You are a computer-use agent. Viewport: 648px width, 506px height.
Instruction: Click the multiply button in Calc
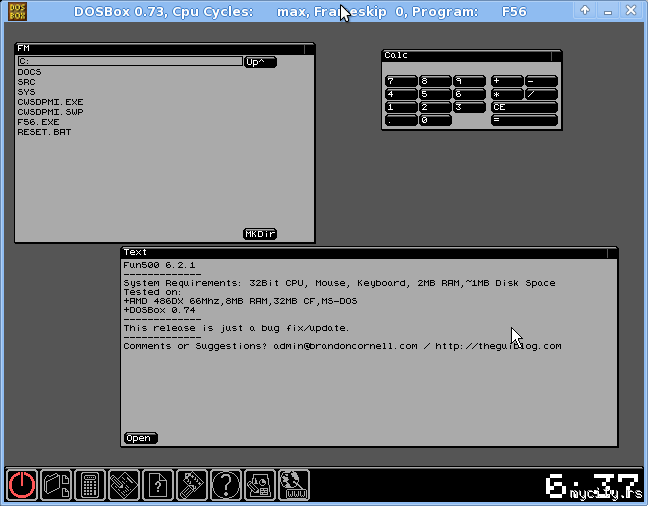507,94
